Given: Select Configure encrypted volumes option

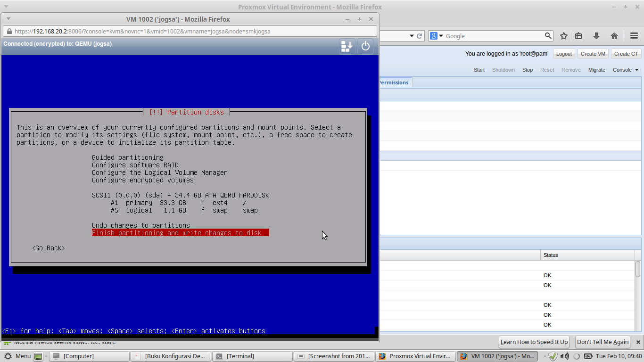Looking at the screenshot, I should click(x=143, y=180).
